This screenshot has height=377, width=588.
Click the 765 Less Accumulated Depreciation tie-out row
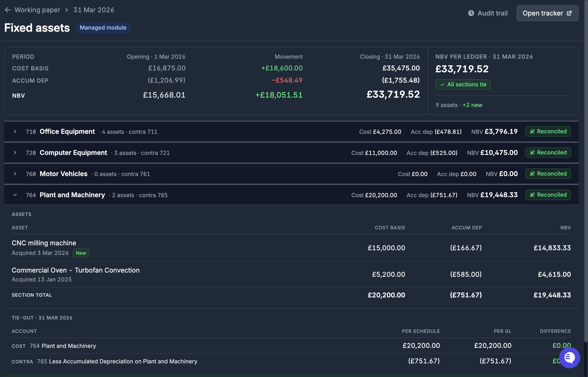tap(291, 361)
